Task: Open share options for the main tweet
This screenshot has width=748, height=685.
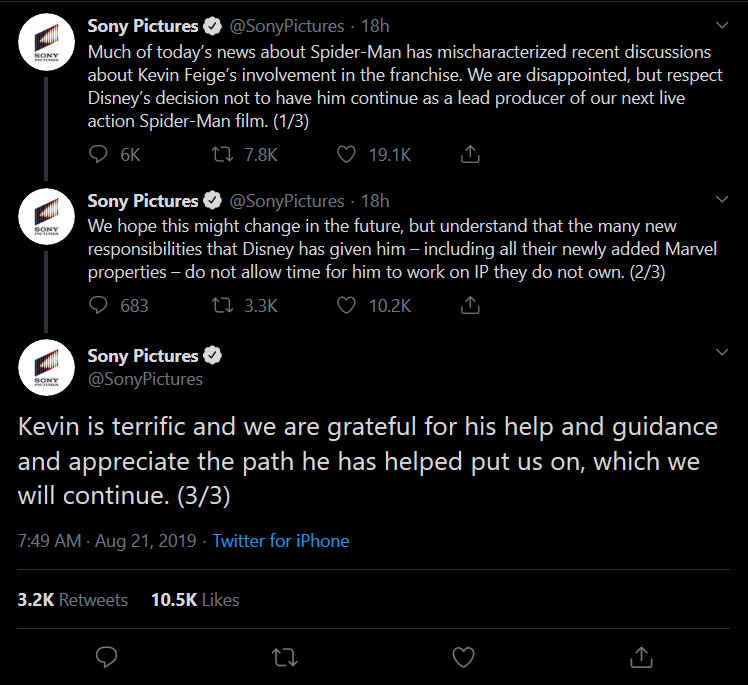Action: coord(641,657)
